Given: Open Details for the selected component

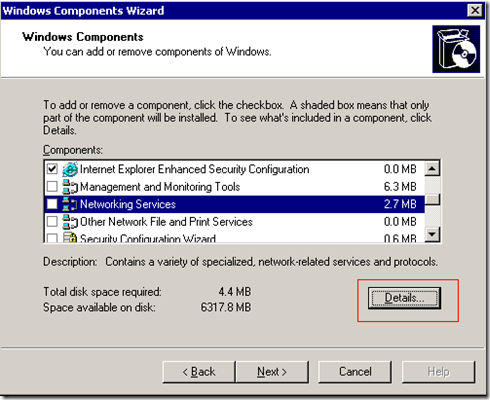Looking at the screenshot, I should [404, 298].
